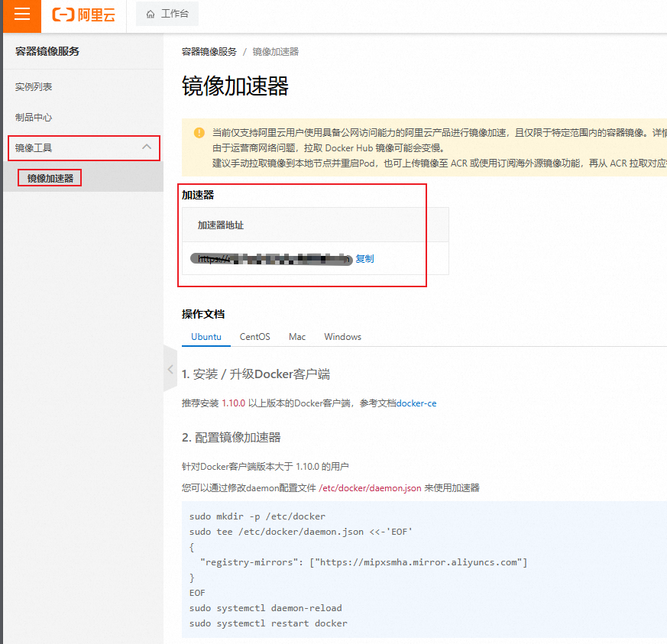Click the sudo systemctl restart docker line
Viewport: 667px width, 644px height.
(x=268, y=623)
